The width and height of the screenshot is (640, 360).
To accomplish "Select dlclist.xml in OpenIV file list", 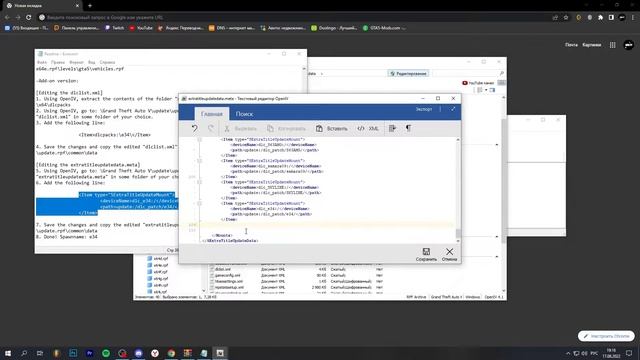I will pyautogui.click(x=223, y=269).
